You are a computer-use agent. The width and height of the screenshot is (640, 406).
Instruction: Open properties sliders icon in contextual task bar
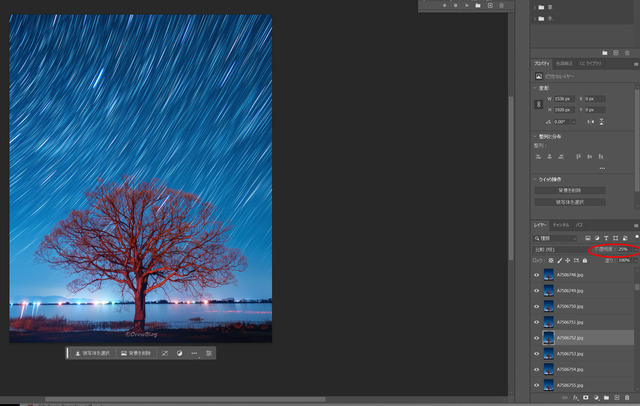tap(209, 353)
